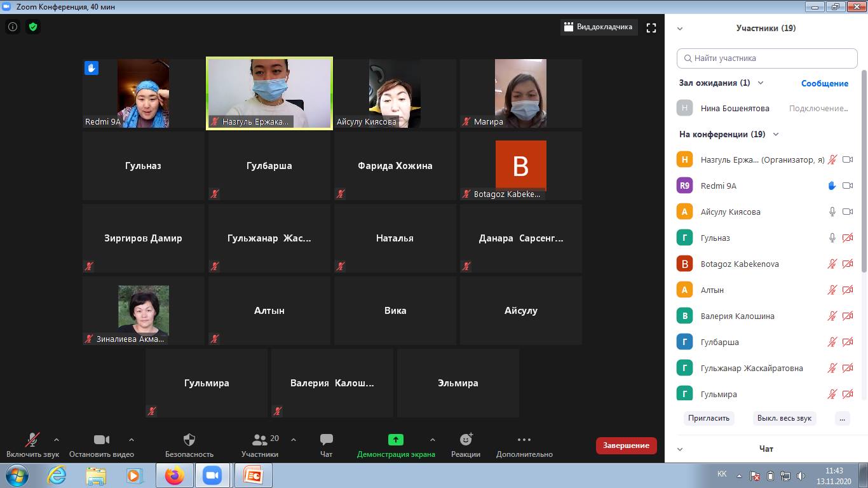The height and width of the screenshot is (488, 868).
Task: Click the green Демонстрация экрана icon
Action: coord(396,440)
